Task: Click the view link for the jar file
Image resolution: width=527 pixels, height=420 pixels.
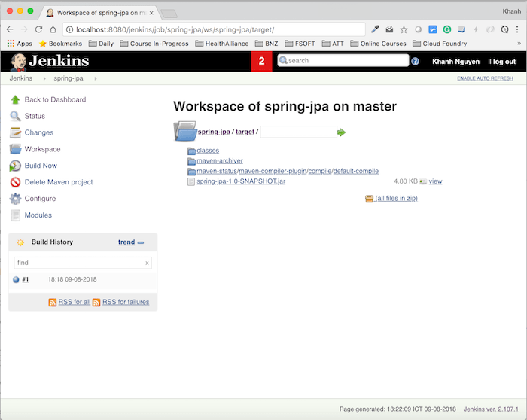Action: tap(435, 181)
